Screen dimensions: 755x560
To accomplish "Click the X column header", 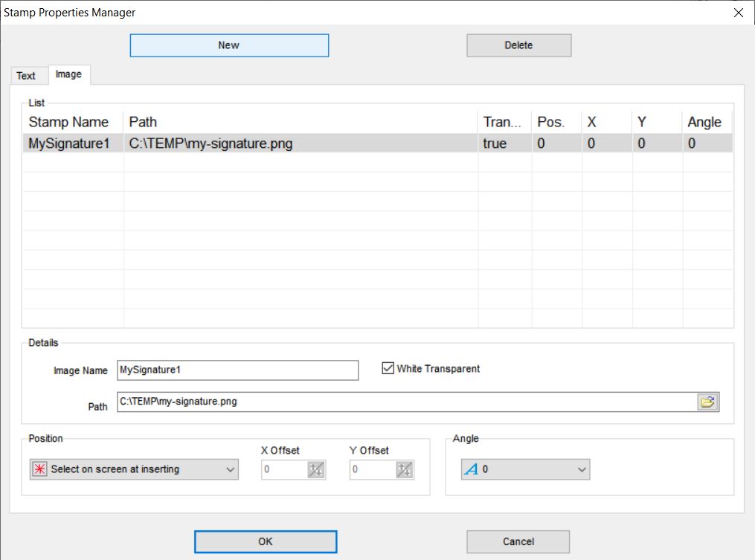I will (x=607, y=122).
